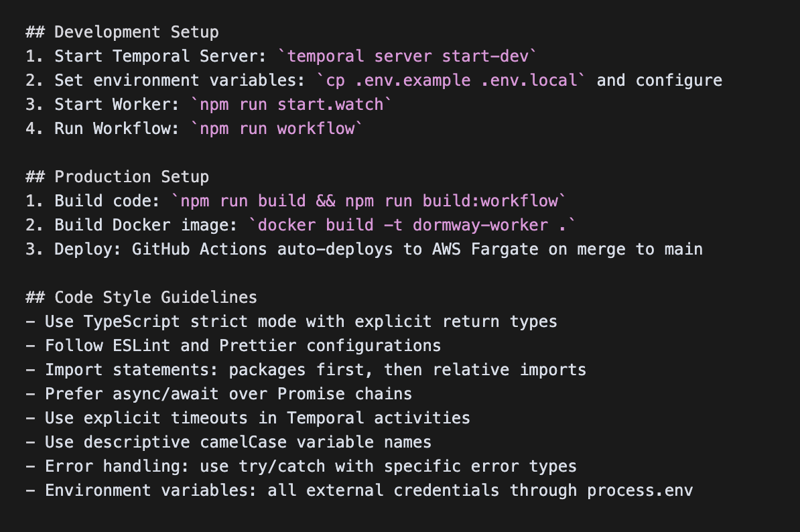Click the Deploy GitHub Actions line

tap(364, 249)
